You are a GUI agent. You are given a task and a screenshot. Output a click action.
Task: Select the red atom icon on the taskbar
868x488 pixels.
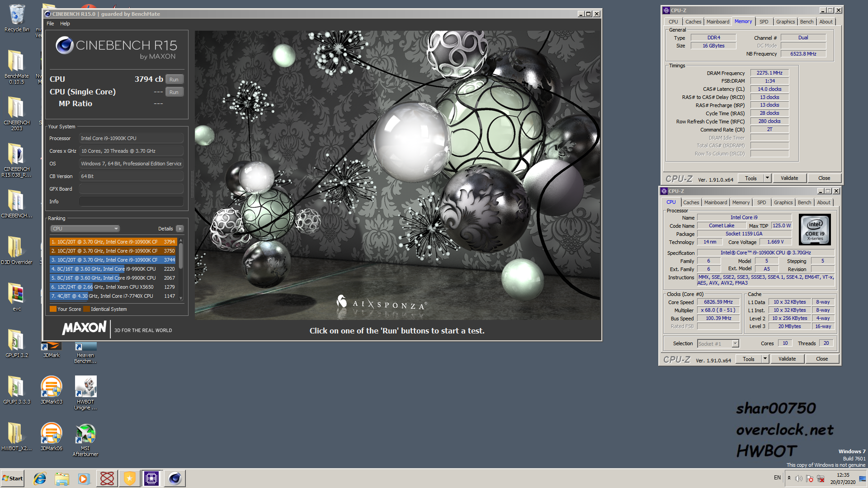tap(107, 479)
